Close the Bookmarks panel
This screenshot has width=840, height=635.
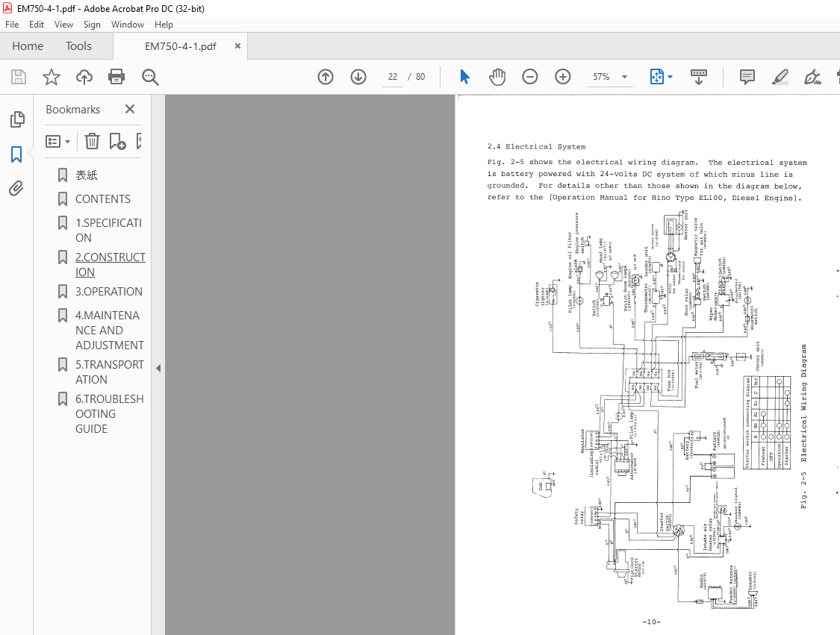tap(130, 109)
